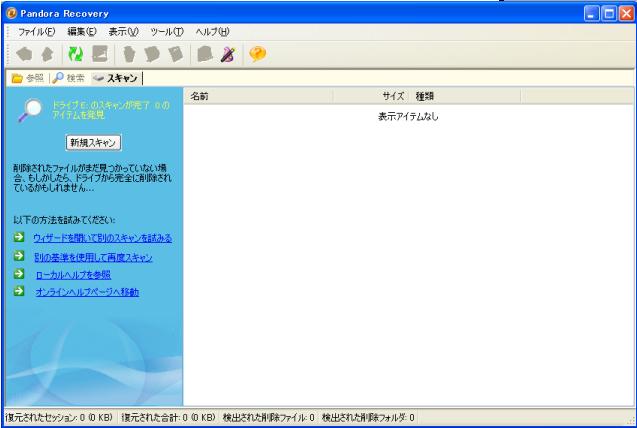Click the grayed-out Up arrow toolbar icon
This screenshot has width=637, height=428.
tap(48, 54)
